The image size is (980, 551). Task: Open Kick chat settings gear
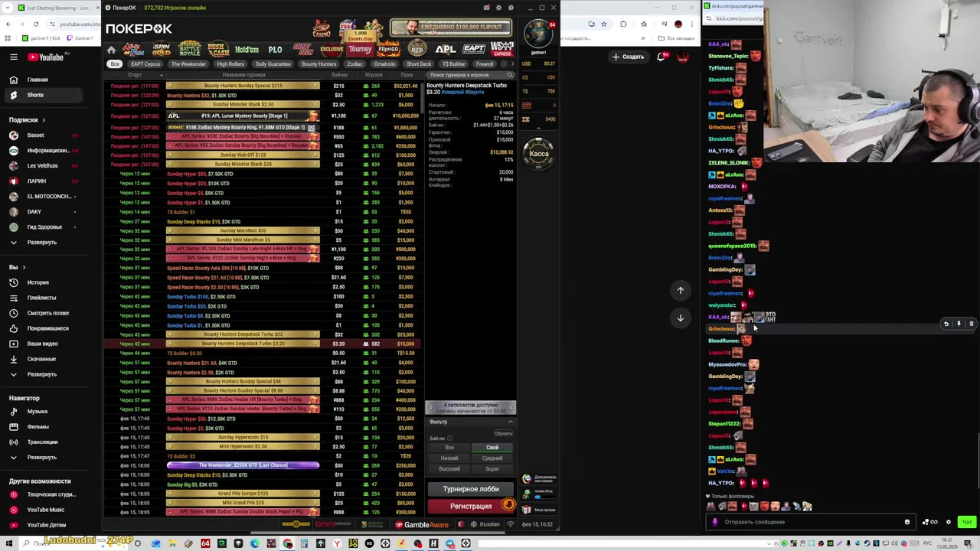pos(949,522)
